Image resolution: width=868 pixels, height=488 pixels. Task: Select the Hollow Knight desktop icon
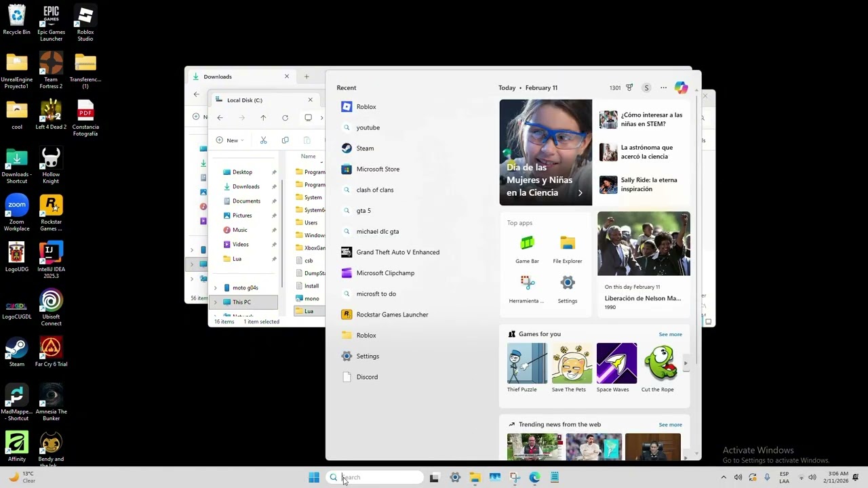click(x=51, y=166)
